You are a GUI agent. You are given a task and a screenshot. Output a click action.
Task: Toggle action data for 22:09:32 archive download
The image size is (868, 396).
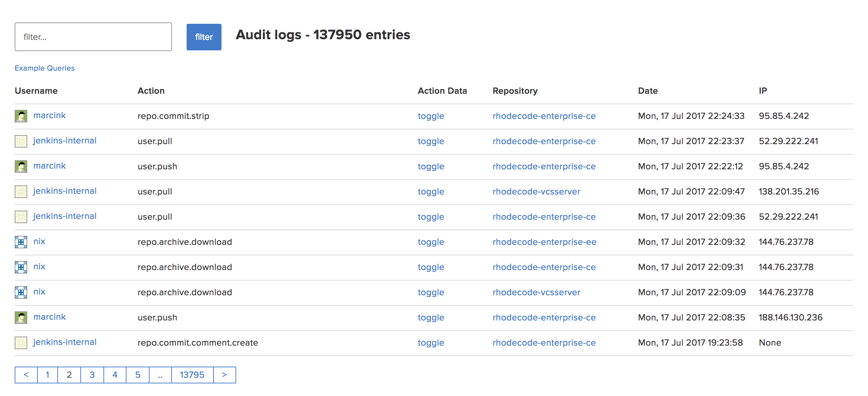(431, 242)
